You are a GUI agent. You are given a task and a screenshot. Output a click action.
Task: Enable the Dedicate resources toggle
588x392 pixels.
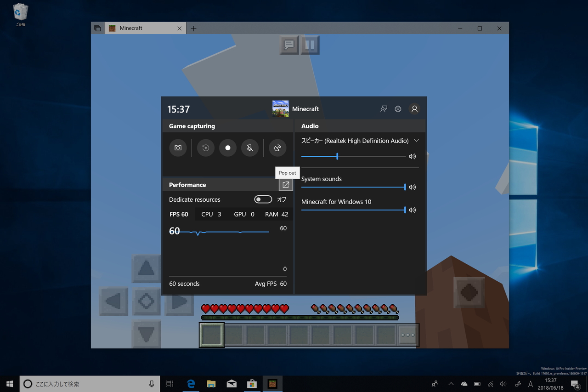click(x=263, y=199)
